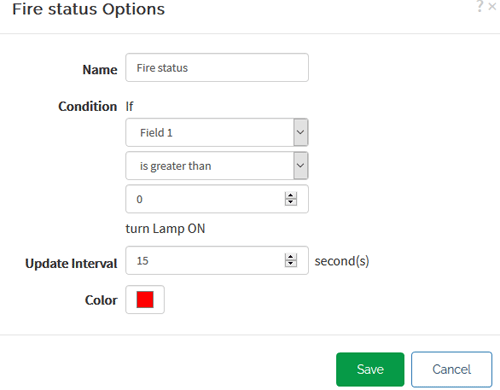Click into the condition threshold value box

217,199
